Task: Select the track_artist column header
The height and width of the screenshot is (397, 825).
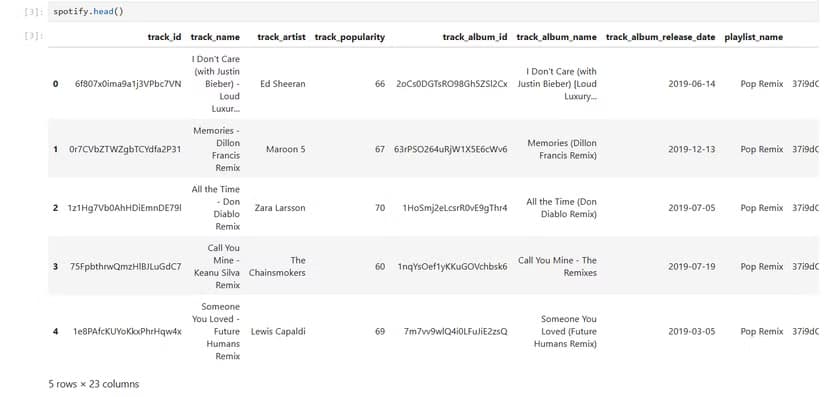Action: (281, 37)
